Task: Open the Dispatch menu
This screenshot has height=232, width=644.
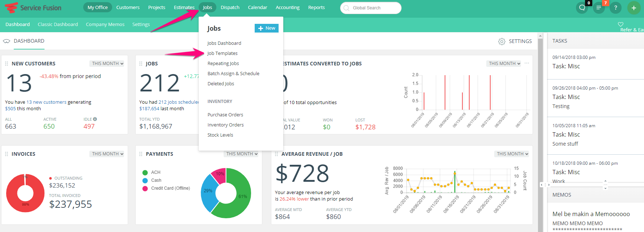Action: pos(230,8)
